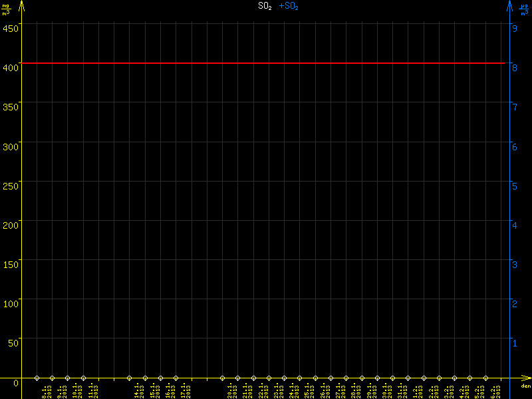Click the yellow µg/m³ unit label
The height and width of the screenshot is (399, 532).
[x=7, y=9]
